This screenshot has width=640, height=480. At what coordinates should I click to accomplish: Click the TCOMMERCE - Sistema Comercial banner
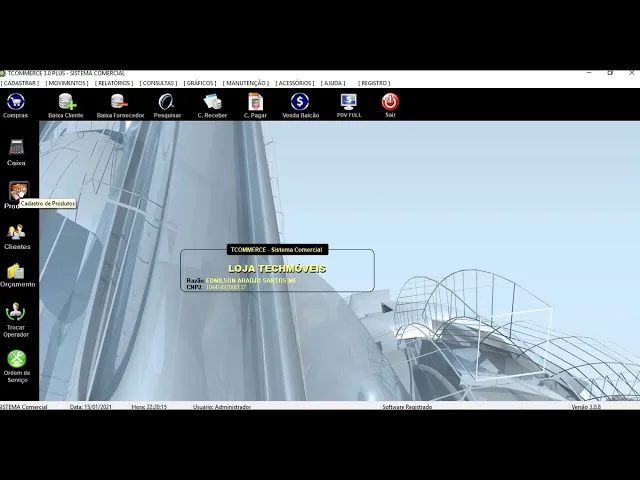click(x=277, y=249)
